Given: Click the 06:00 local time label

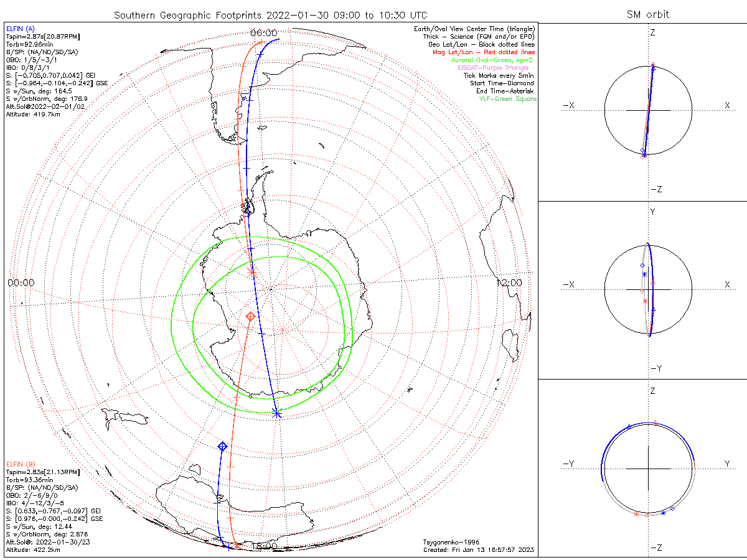Looking at the screenshot, I should click(263, 32).
